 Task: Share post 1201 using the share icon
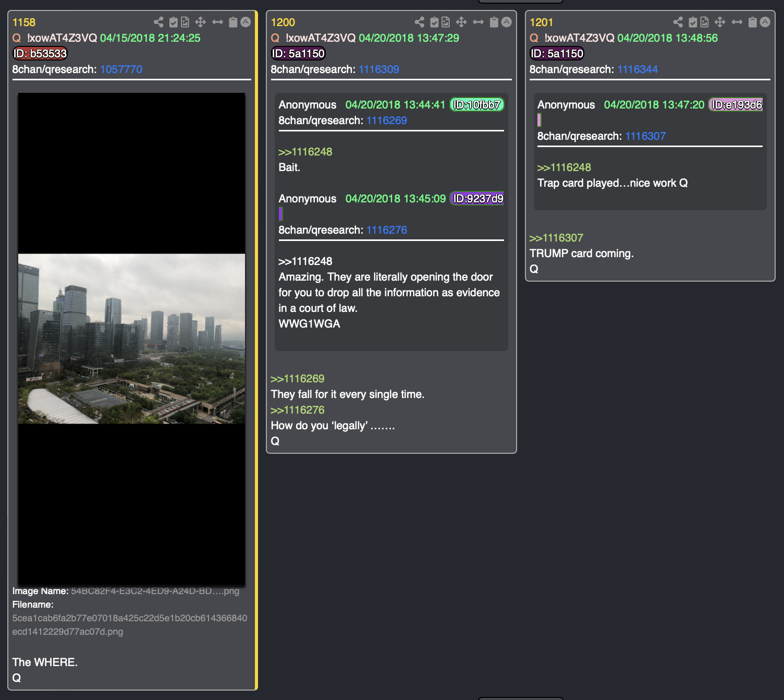678,22
